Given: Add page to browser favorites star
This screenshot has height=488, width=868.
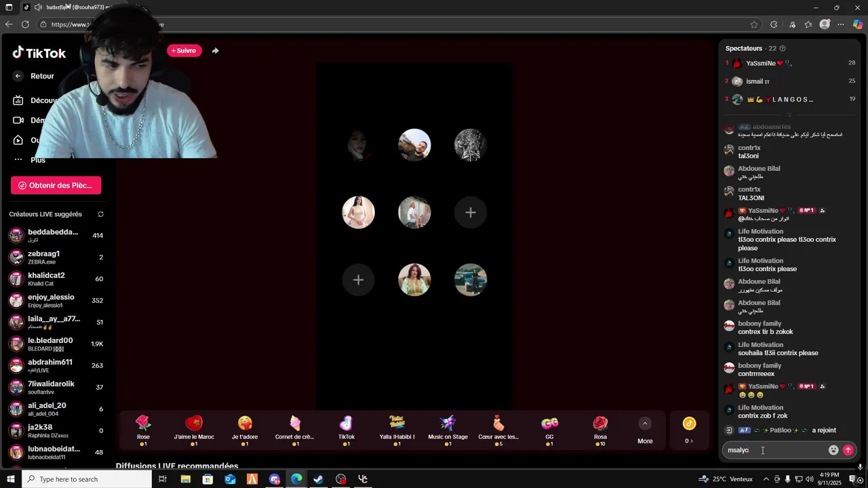Looking at the screenshot, I should [x=754, y=24].
